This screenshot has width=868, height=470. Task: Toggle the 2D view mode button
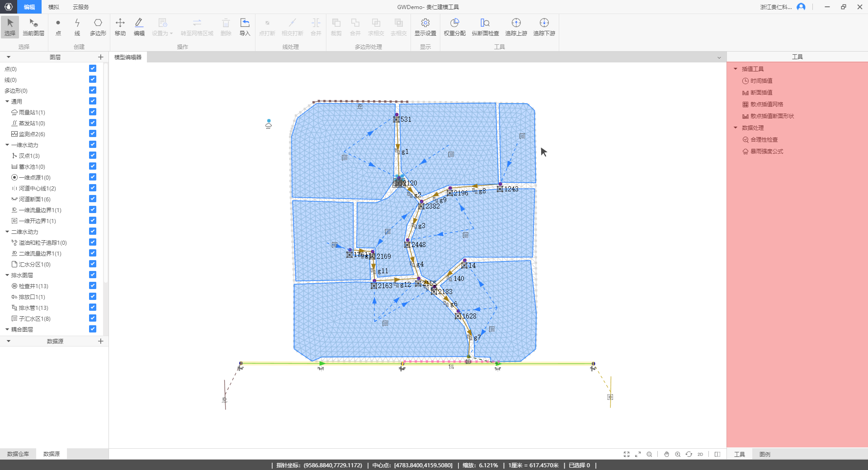(x=700, y=454)
